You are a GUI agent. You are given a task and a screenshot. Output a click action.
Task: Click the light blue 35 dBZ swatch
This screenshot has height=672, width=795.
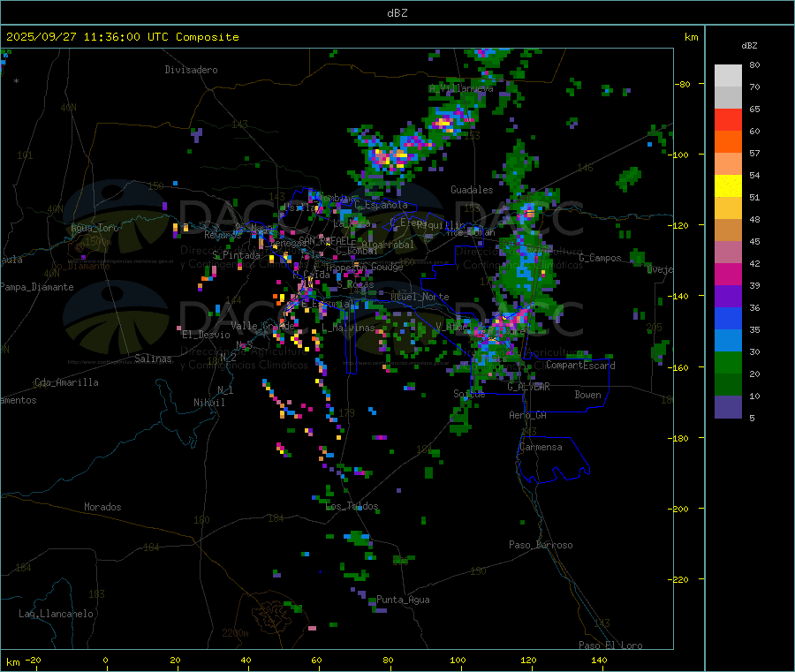pos(728,341)
